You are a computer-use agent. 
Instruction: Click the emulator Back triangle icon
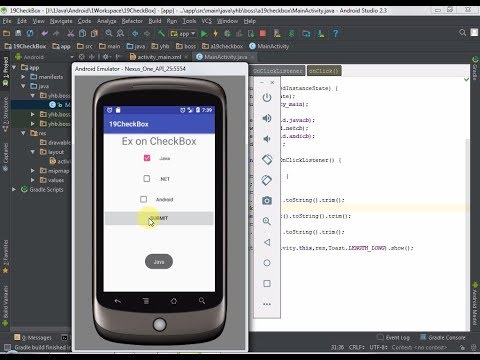click(267, 242)
